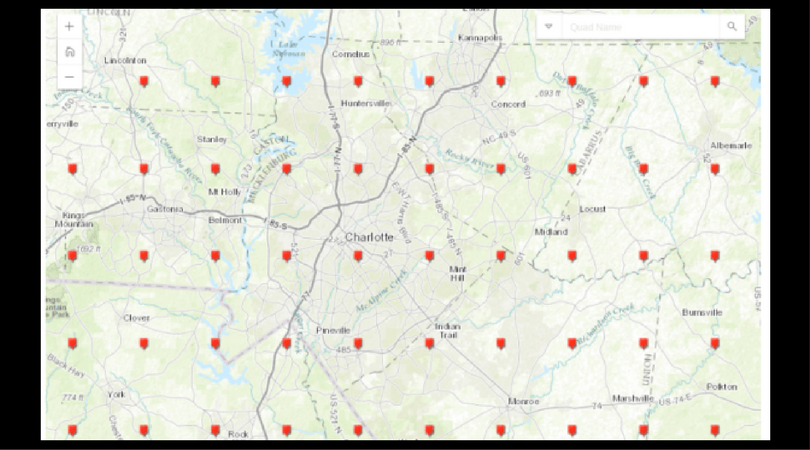Select the red marker directly below Gastonia
810x450 pixels.
pos(144,256)
